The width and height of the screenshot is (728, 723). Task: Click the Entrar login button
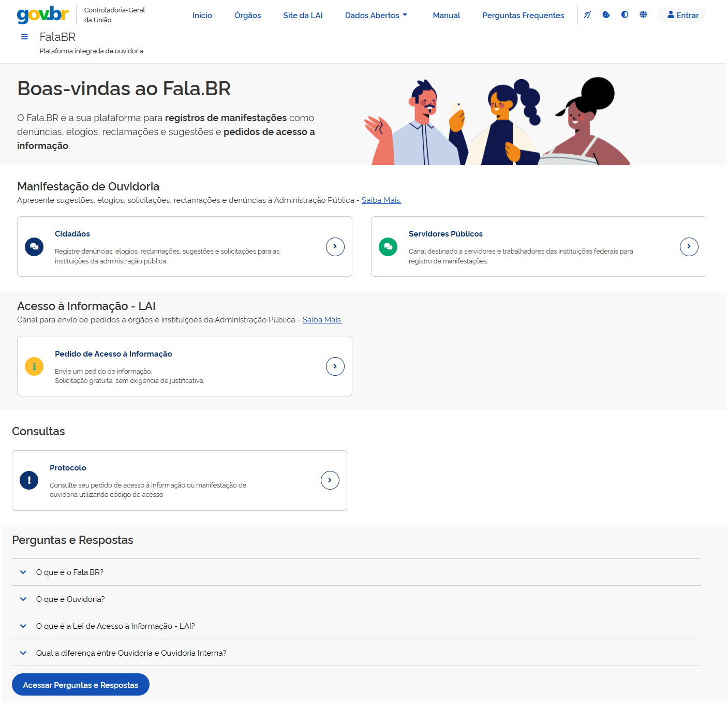pyautogui.click(x=682, y=15)
